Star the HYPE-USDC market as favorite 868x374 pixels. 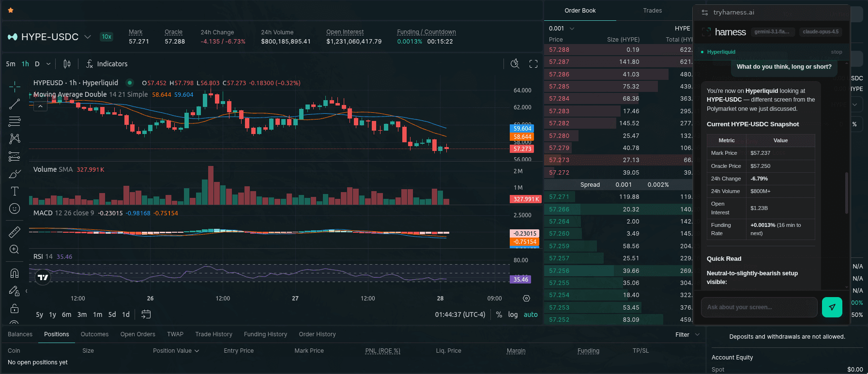[x=11, y=10]
